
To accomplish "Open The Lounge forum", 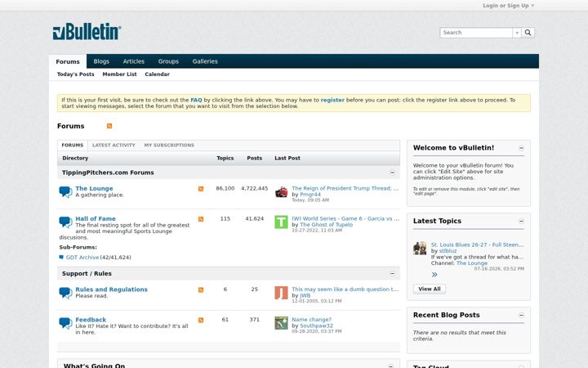I will 94,189.
